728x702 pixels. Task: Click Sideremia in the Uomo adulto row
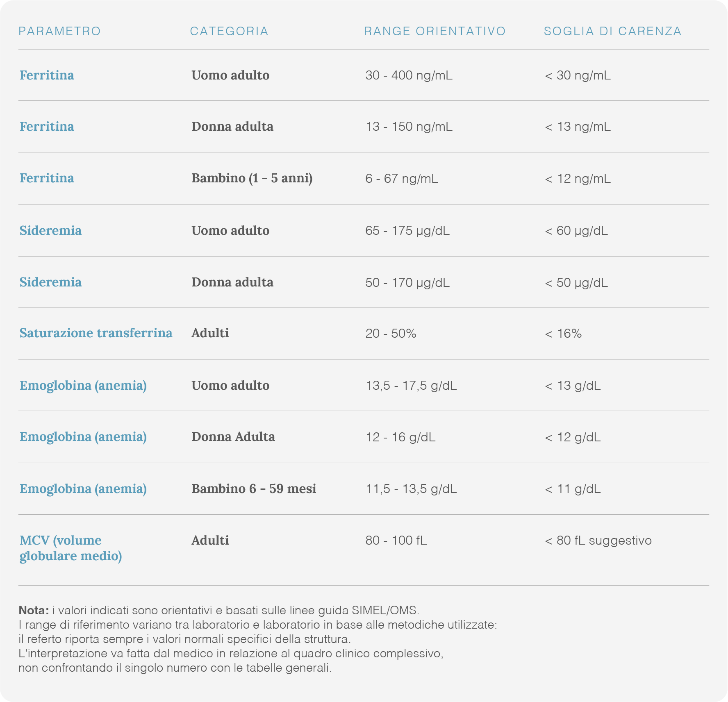pyautogui.click(x=50, y=230)
